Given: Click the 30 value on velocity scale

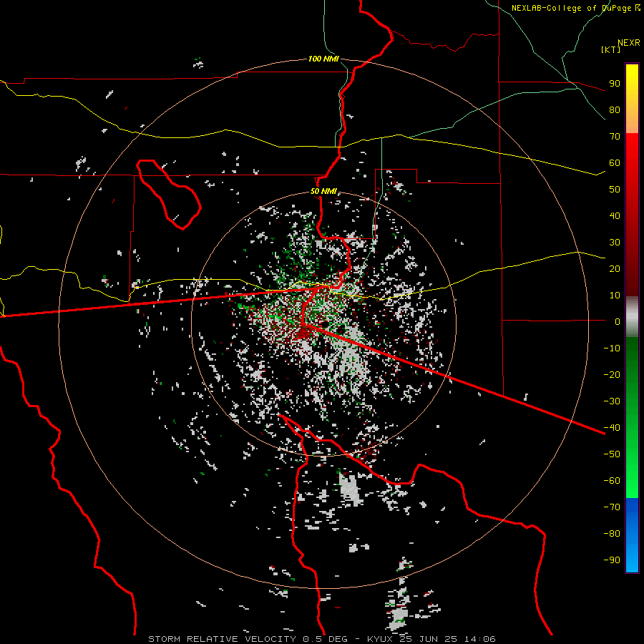Looking at the screenshot, I should [615, 243].
